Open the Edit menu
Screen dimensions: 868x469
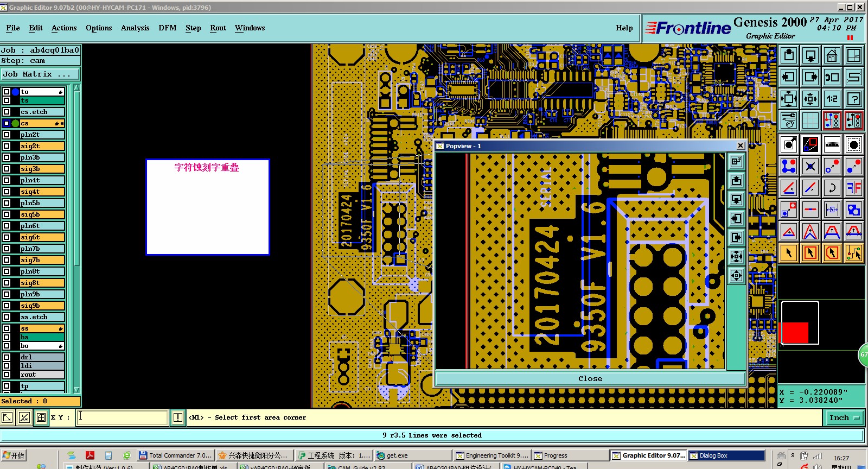click(x=36, y=28)
